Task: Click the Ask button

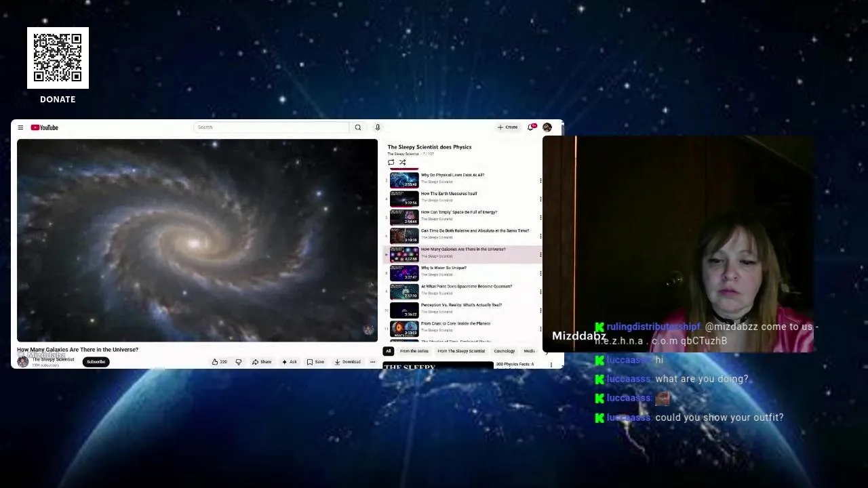Action: tap(290, 362)
